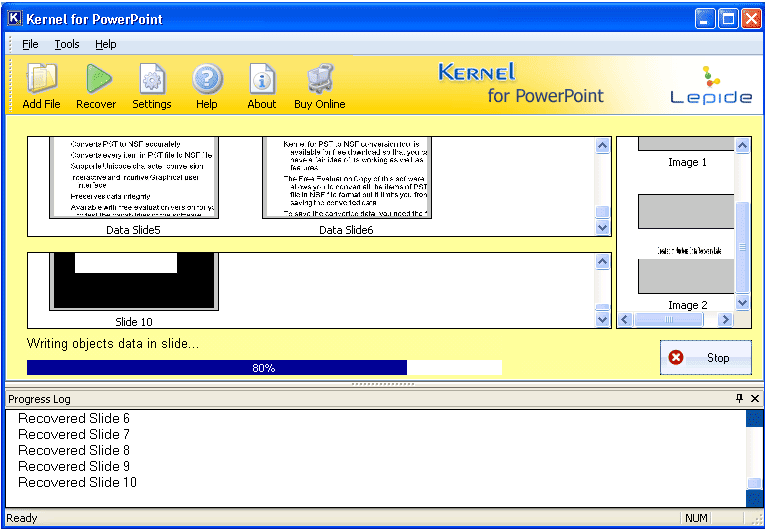765x529 pixels.
Task: Click the splitter grip above Progress Log
Action: click(x=382, y=384)
